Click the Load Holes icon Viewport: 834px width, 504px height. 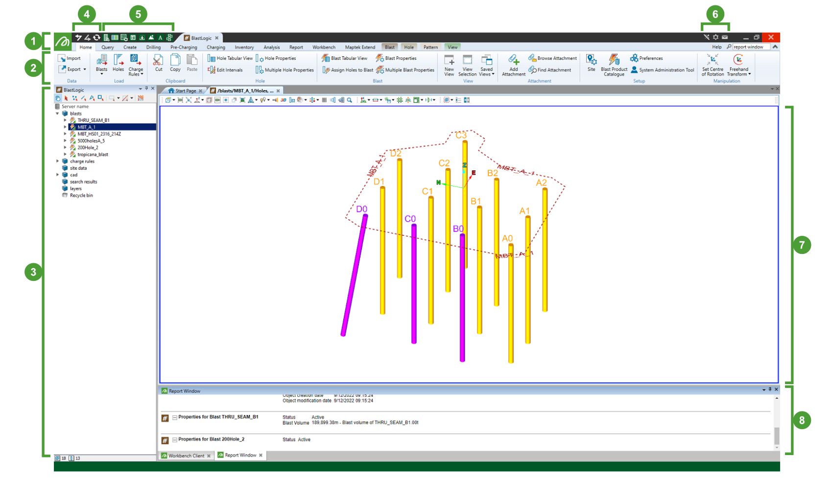(119, 60)
